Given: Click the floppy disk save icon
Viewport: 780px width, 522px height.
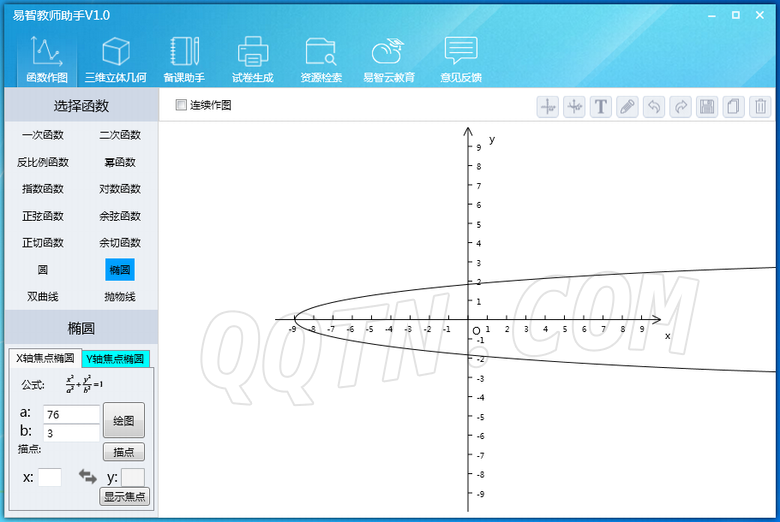Looking at the screenshot, I should (707, 107).
